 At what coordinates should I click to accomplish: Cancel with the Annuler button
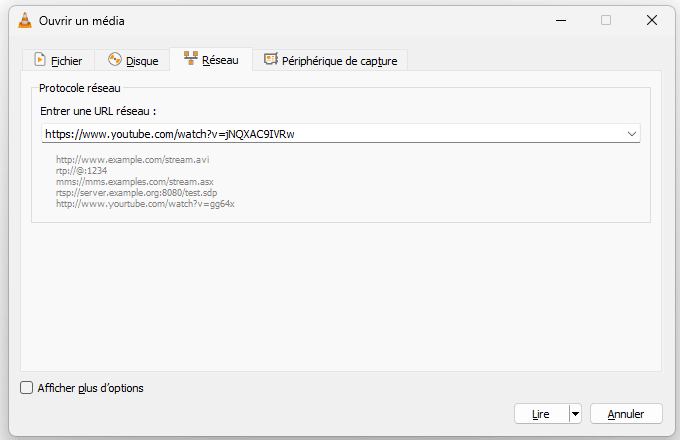point(626,413)
